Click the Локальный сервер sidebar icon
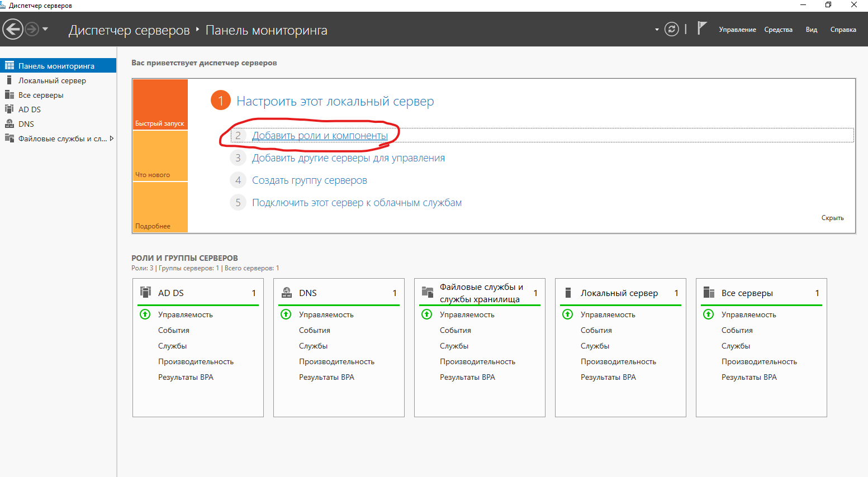868x477 pixels. pos(10,80)
